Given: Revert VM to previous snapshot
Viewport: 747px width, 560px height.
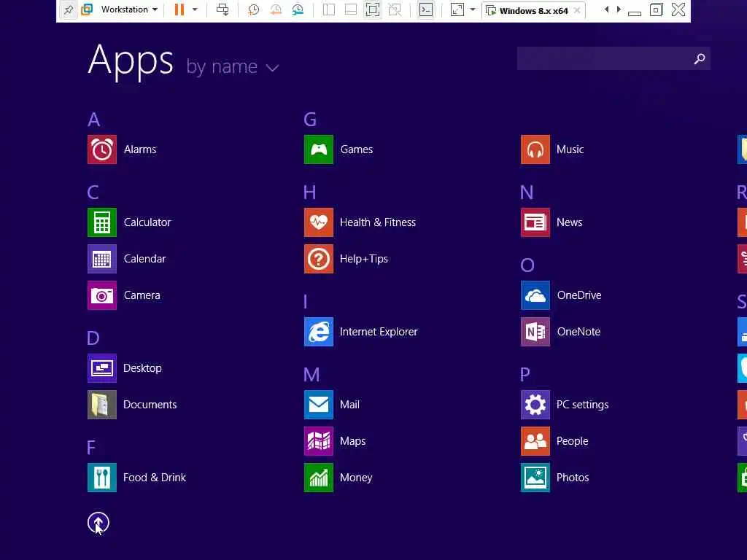Looking at the screenshot, I should pos(276,9).
